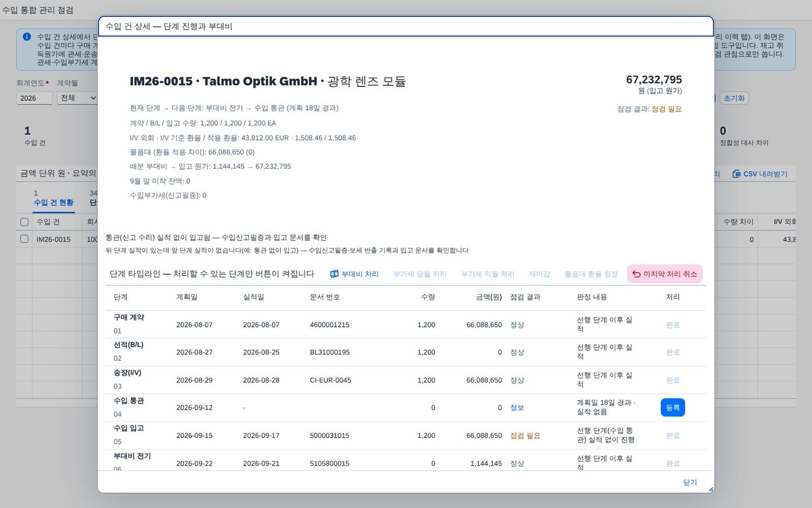The width and height of the screenshot is (812, 508).
Task: Click the 구매 계약 stage name
Action: point(129,317)
